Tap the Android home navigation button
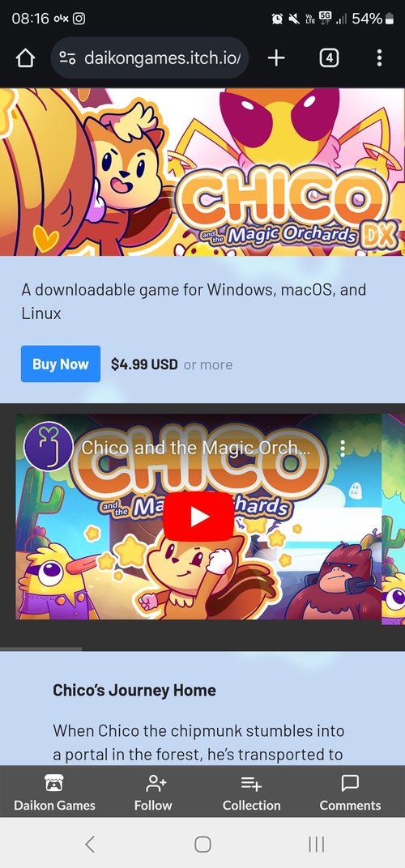The image size is (405, 868). point(202,845)
